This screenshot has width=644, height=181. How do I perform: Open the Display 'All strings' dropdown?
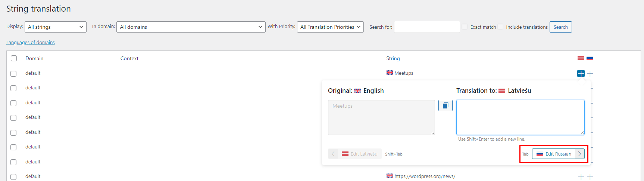click(55, 27)
